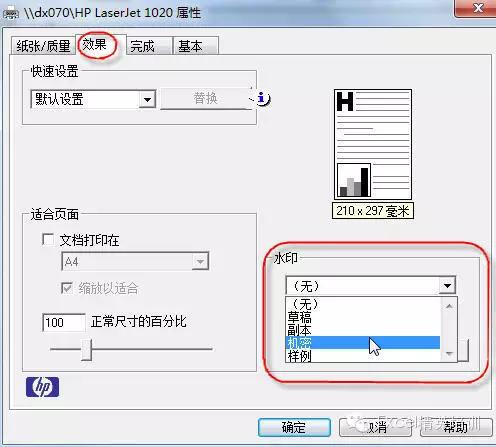Screen dimensions: 496x447
Task: Confirm with the 确定 button
Action: click(294, 427)
